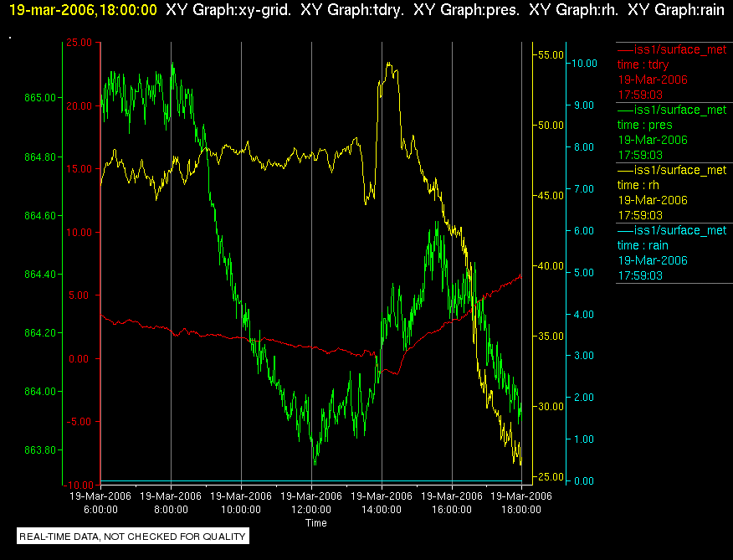Click the cyan 7.00 rain axis label
This screenshot has height=560, width=733.
coord(583,189)
